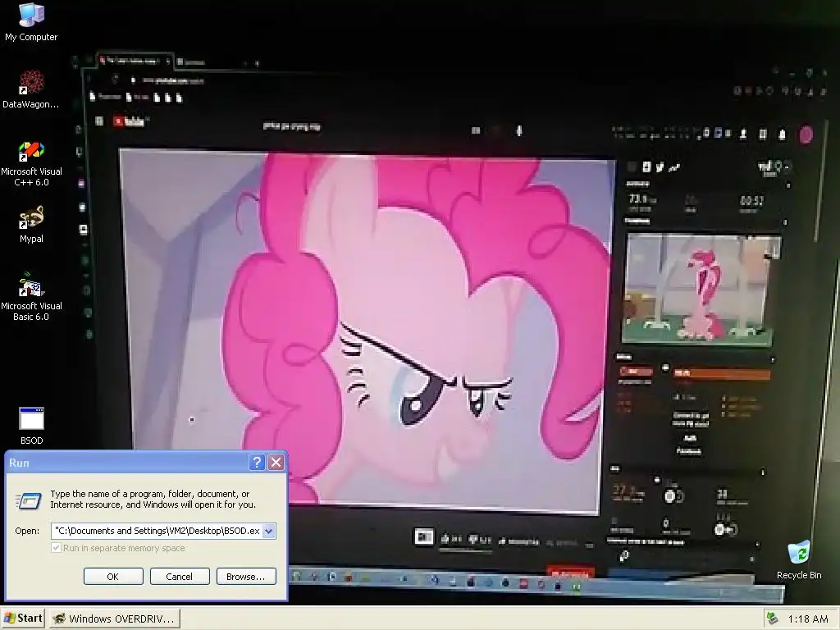Close the Run dialog with X
Image resolution: width=840 pixels, height=630 pixels.
click(x=276, y=462)
